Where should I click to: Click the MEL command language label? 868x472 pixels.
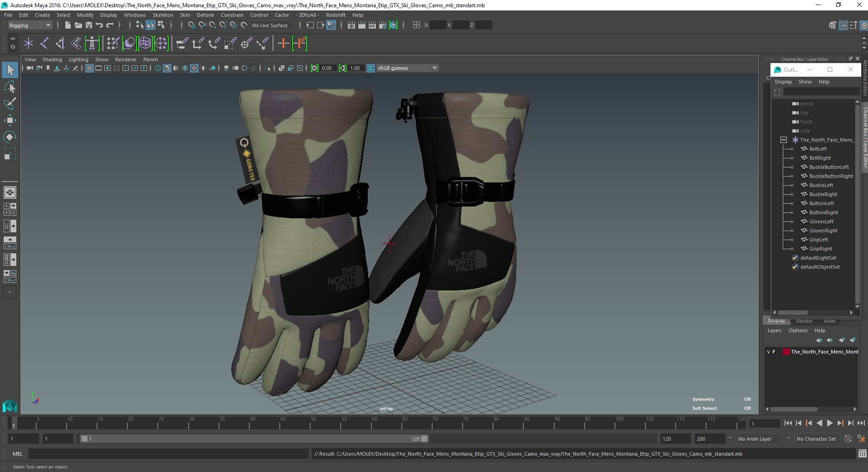coord(17,454)
